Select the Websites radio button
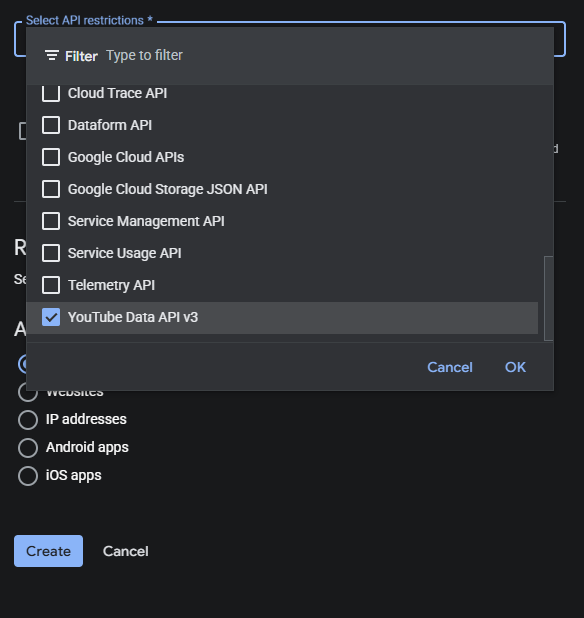584x618 pixels. tap(28, 395)
